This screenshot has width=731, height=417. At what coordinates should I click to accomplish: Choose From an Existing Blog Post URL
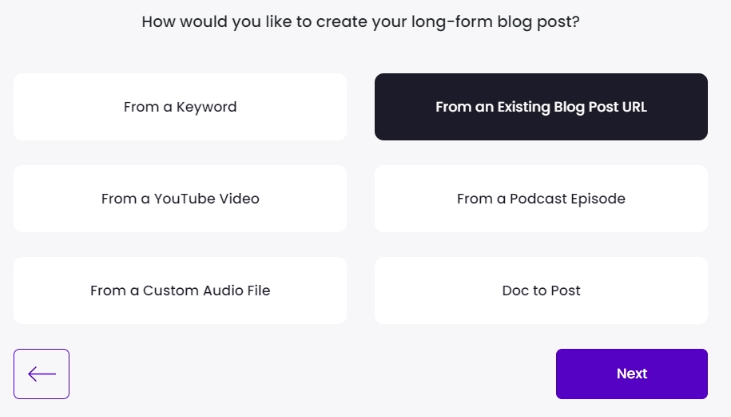[x=541, y=107]
